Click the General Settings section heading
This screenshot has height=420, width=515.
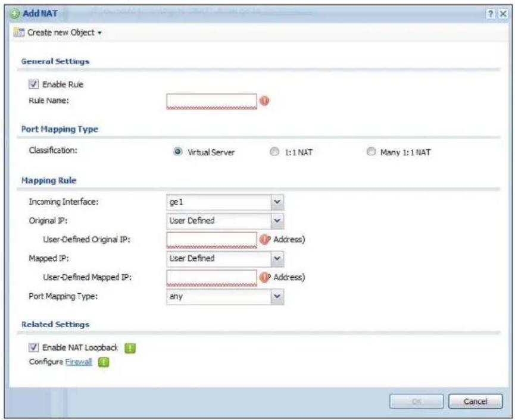[55, 61]
